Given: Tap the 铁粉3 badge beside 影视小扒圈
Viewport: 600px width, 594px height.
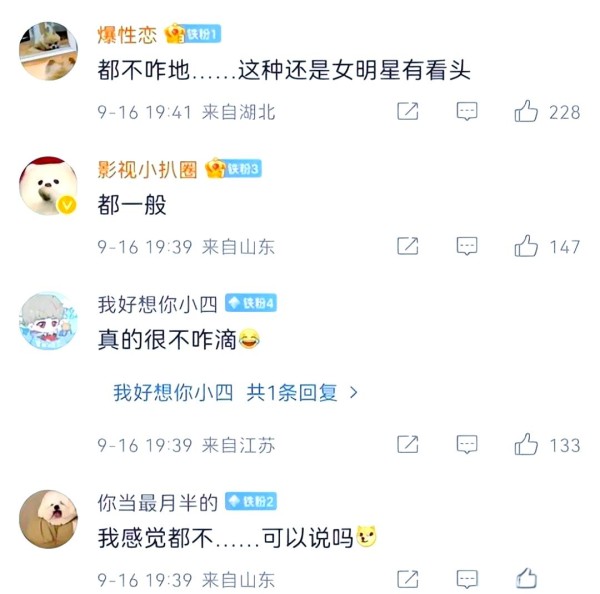Looking at the screenshot, I should 233,168.
